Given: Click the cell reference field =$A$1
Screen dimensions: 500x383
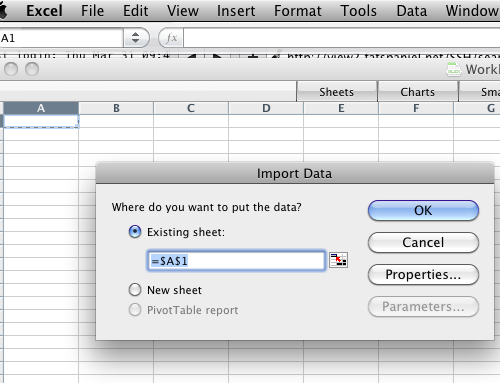Looking at the screenshot, I should pyautogui.click(x=236, y=260).
